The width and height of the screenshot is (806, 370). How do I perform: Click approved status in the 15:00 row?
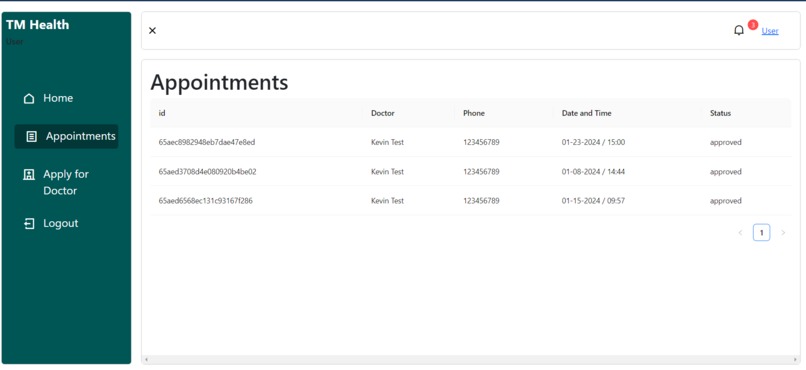pos(725,142)
